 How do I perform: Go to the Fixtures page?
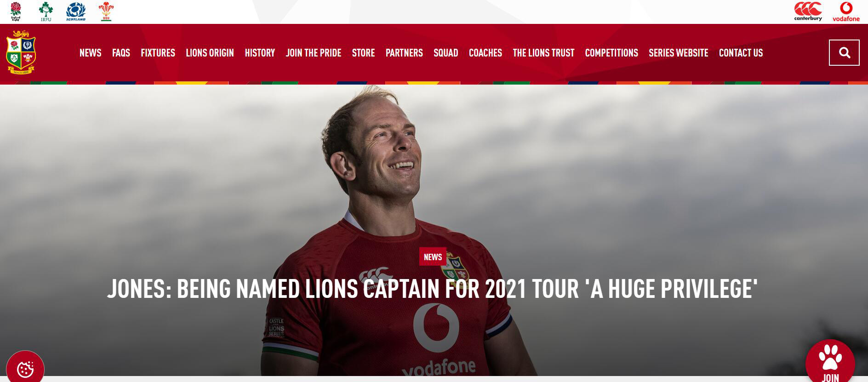click(158, 53)
